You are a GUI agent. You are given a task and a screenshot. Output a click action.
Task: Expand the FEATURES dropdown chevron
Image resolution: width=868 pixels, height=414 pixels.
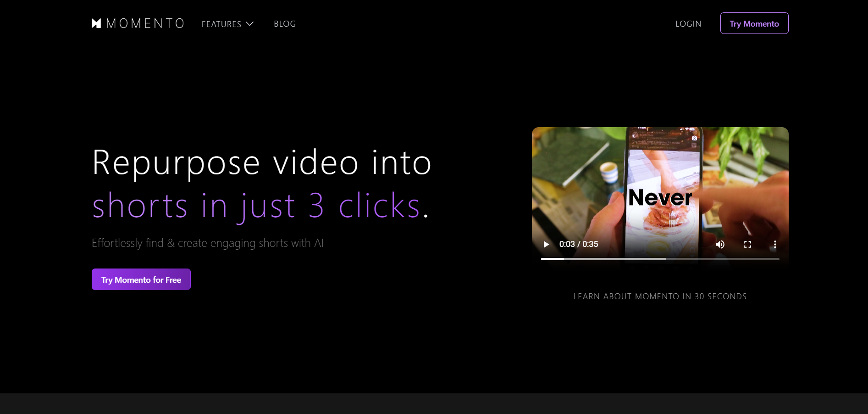[x=250, y=23]
